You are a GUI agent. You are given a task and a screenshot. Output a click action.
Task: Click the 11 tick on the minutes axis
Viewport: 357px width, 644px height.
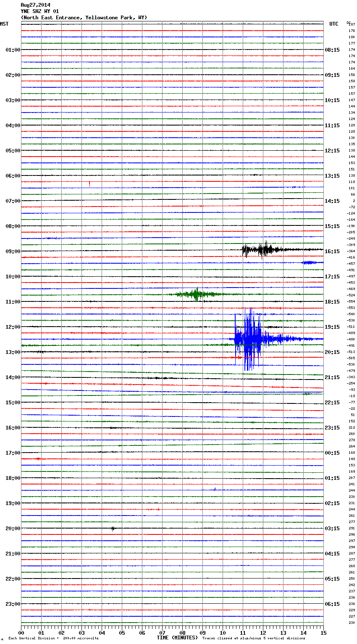tap(243, 633)
